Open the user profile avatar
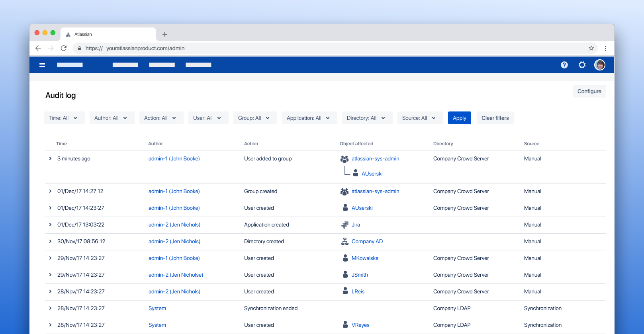This screenshot has width=644, height=334. point(600,65)
